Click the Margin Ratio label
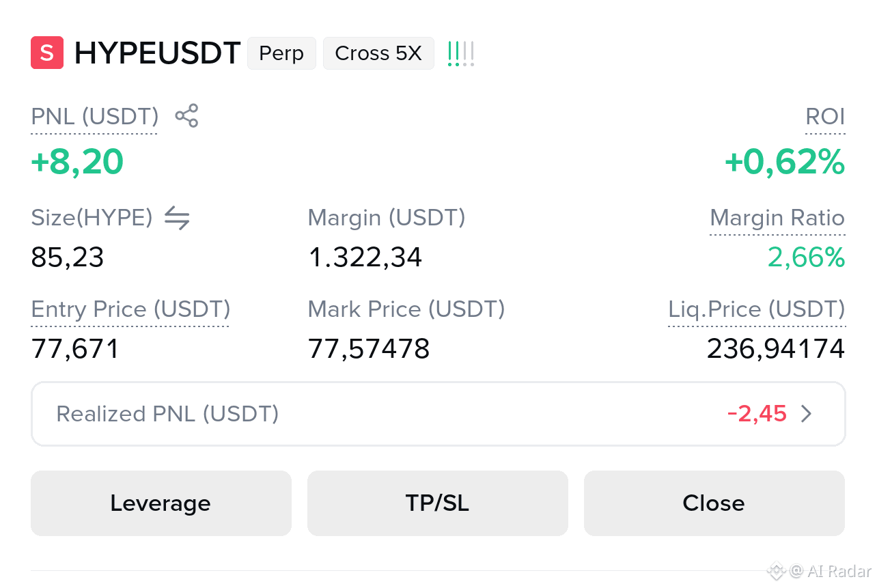The height and width of the screenshot is (588, 877). [777, 218]
